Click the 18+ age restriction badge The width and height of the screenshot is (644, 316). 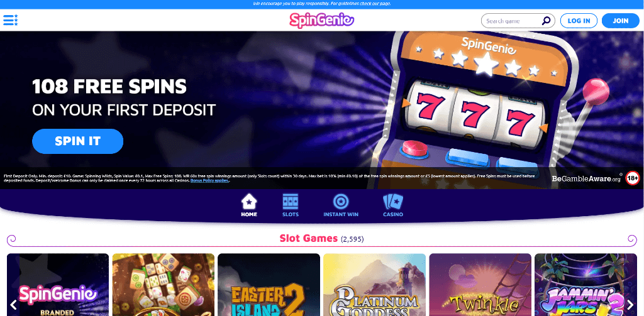(633, 178)
